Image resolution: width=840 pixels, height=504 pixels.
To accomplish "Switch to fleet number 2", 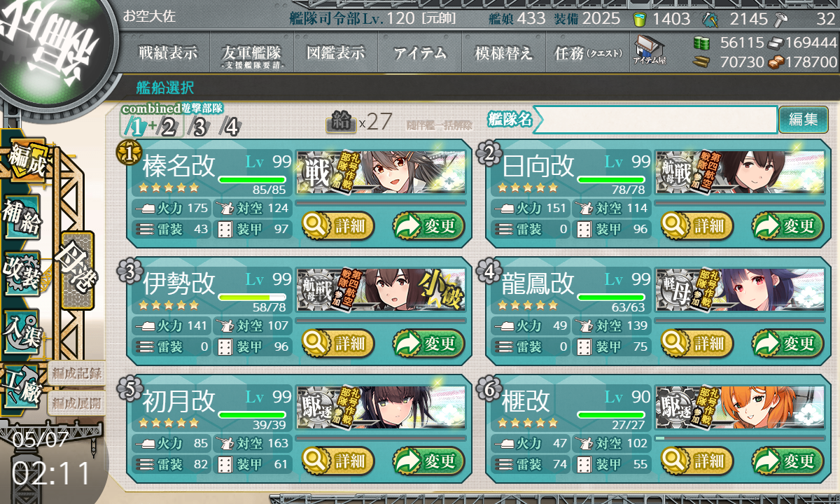I will pos(169,127).
